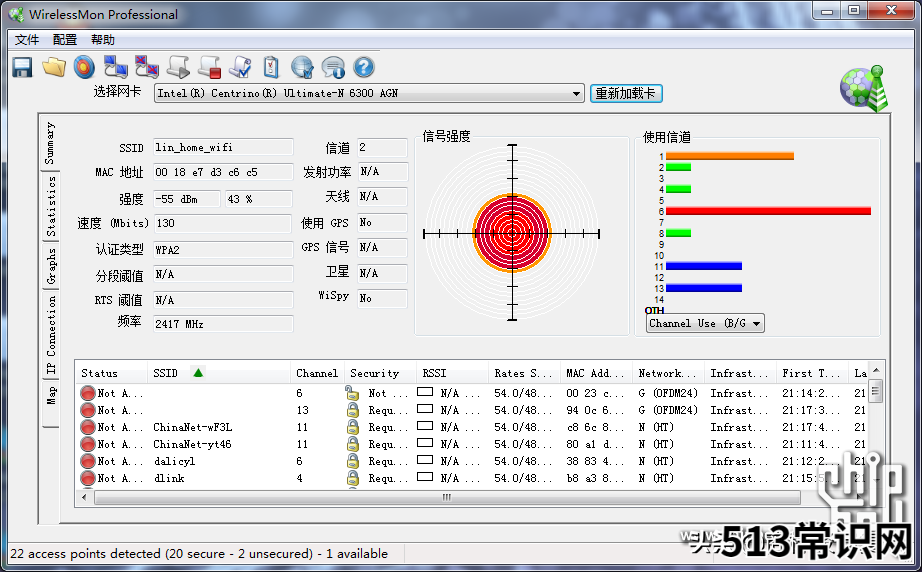Open help via blue question mark icon
This screenshot has height=572, width=922.
click(x=364, y=67)
